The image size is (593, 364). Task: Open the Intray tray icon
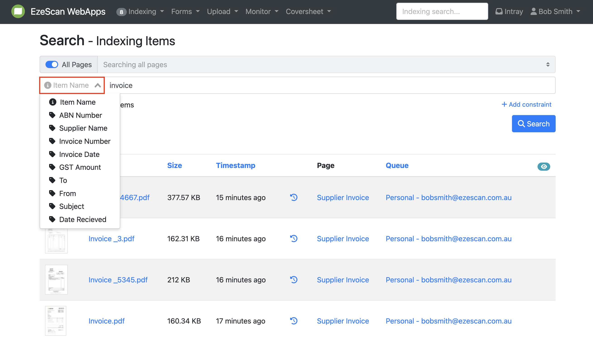pyautogui.click(x=499, y=11)
